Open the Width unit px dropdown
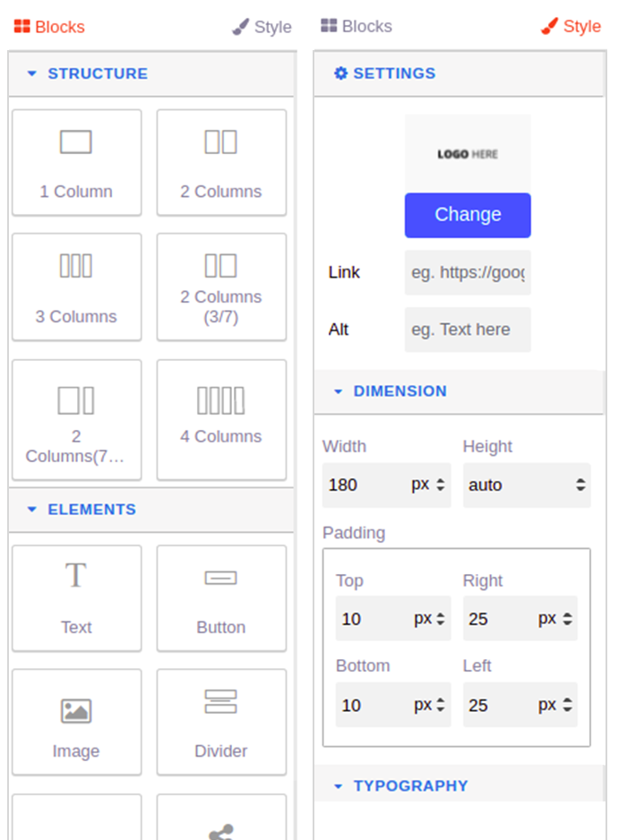Image resolution: width=627 pixels, height=840 pixels. [428, 485]
